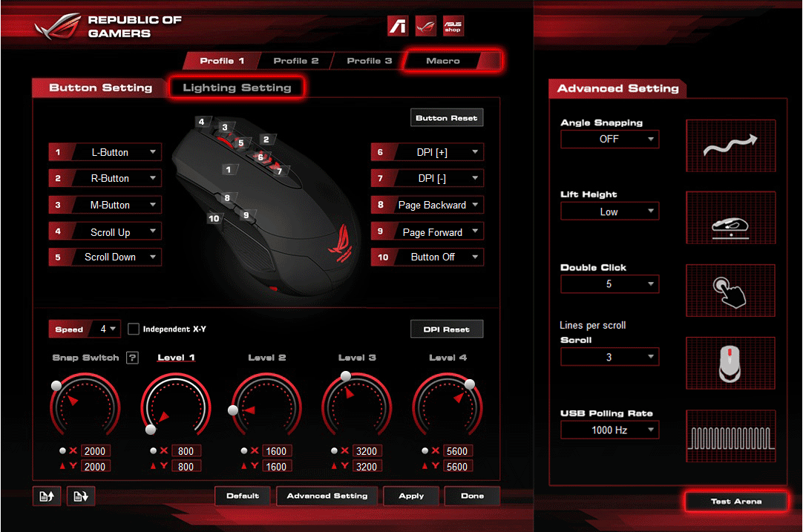803x532 pixels.
Task: Open the Speed level count dropdown
Action: coord(108,329)
